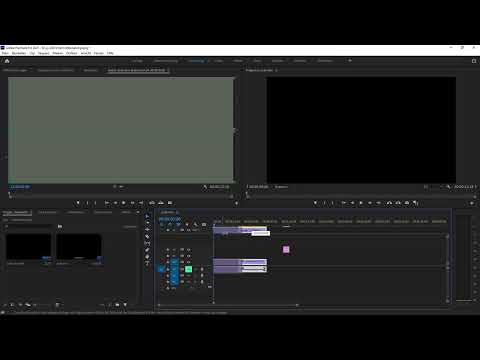Go to In point in Program monitor

tap(344, 203)
